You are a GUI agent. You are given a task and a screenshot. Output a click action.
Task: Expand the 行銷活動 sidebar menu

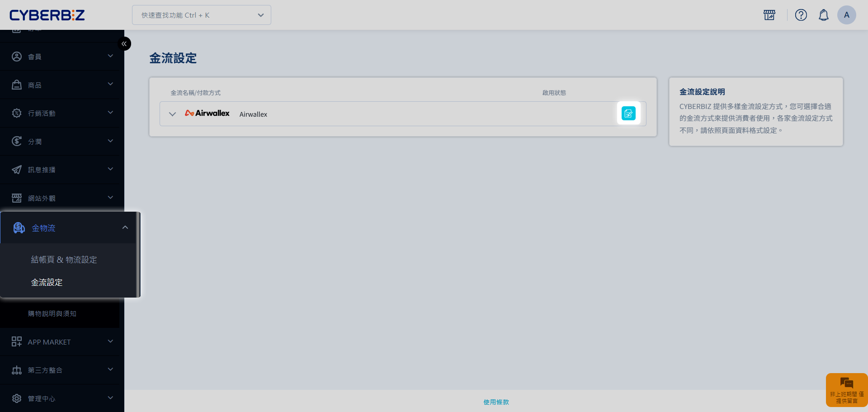pyautogui.click(x=62, y=113)
